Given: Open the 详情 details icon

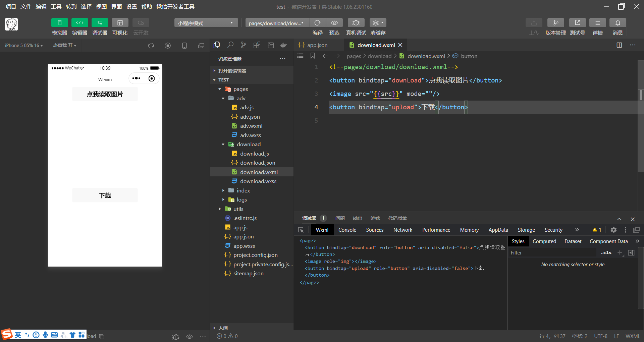Looking at the screenshot, I should (597, 22).
